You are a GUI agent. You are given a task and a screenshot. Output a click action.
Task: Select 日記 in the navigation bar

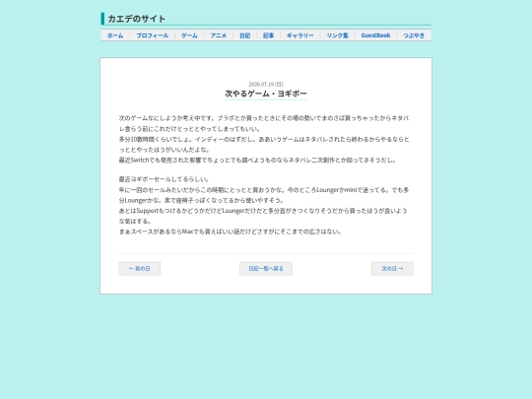[245, 35]
